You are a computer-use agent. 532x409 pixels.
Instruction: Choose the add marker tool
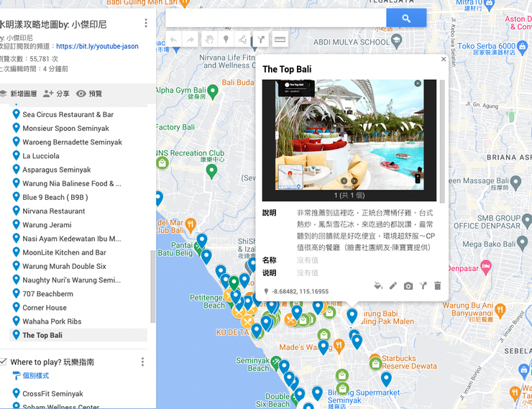click(x=226, y=40)
